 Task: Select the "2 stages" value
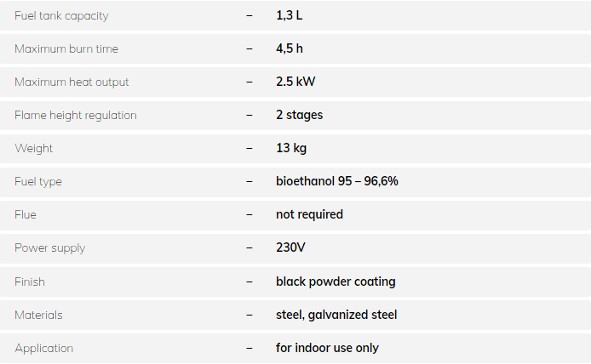[299, 116]
